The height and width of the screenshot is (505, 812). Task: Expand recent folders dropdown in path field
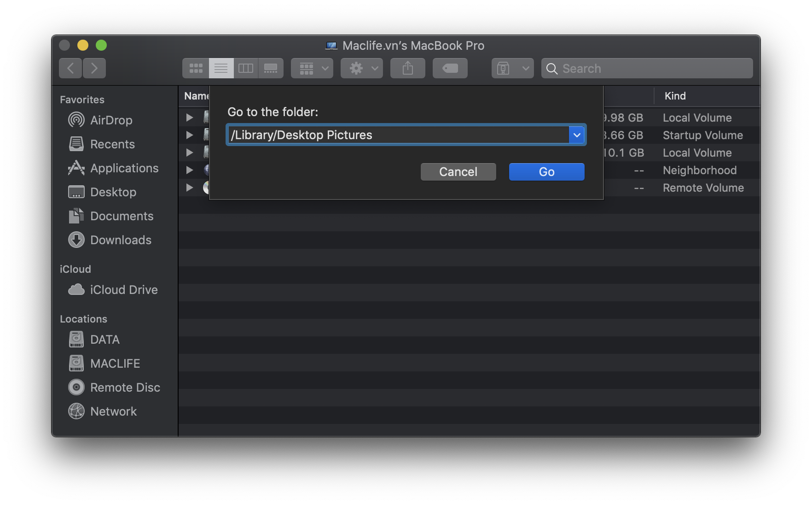[x=577, y=135]
